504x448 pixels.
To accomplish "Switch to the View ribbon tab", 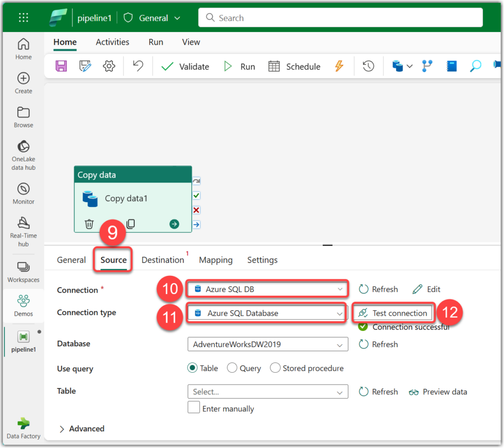I will tap(191, 42).
